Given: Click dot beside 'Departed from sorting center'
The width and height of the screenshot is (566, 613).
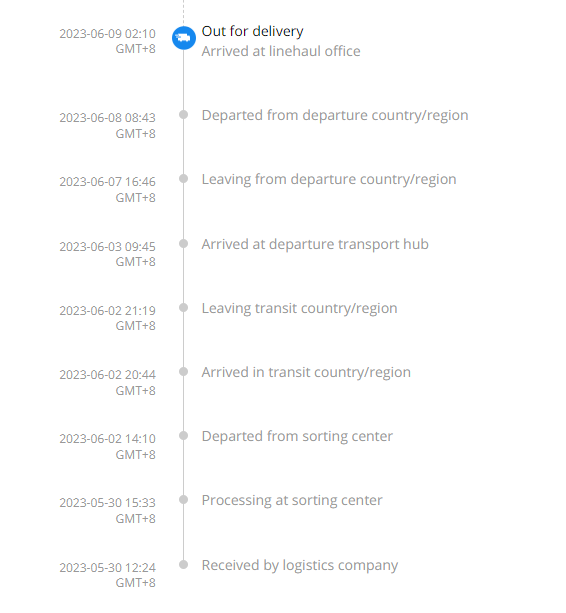Looking at the screenshot, I should [x=183, y=436].
